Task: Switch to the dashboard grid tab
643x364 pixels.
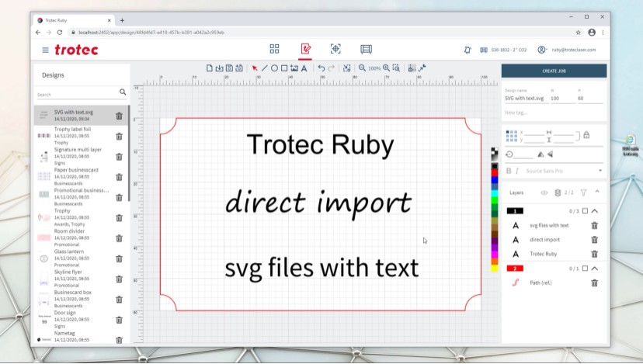Action: tap(274, 49)
